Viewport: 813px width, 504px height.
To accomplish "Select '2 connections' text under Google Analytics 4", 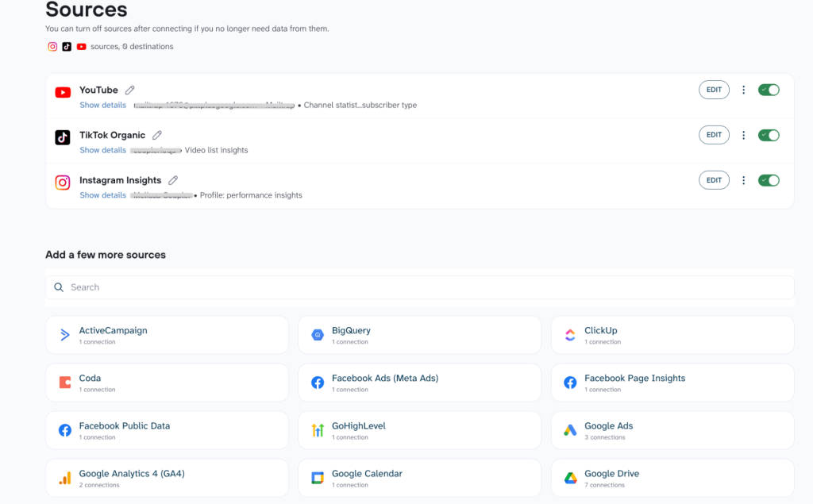I will point(99,485).
